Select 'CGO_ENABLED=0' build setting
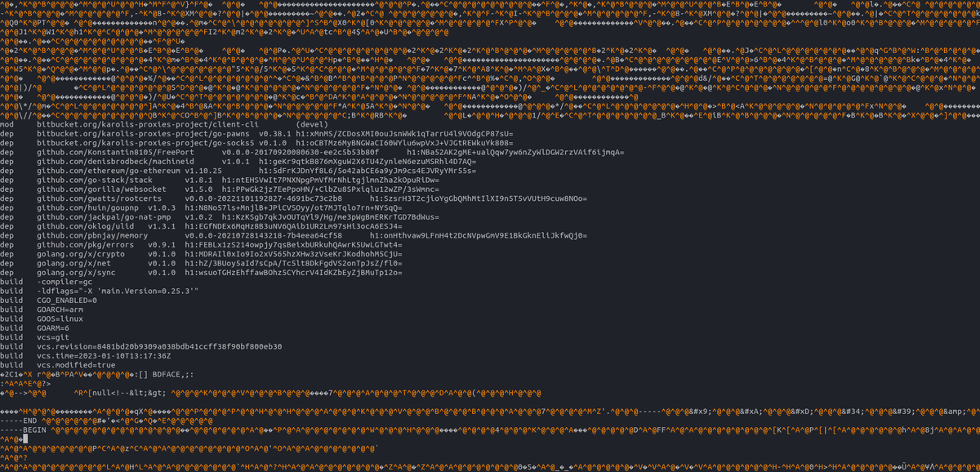The height and width of the screenshot is (472, 980). (x=68, y=300)
